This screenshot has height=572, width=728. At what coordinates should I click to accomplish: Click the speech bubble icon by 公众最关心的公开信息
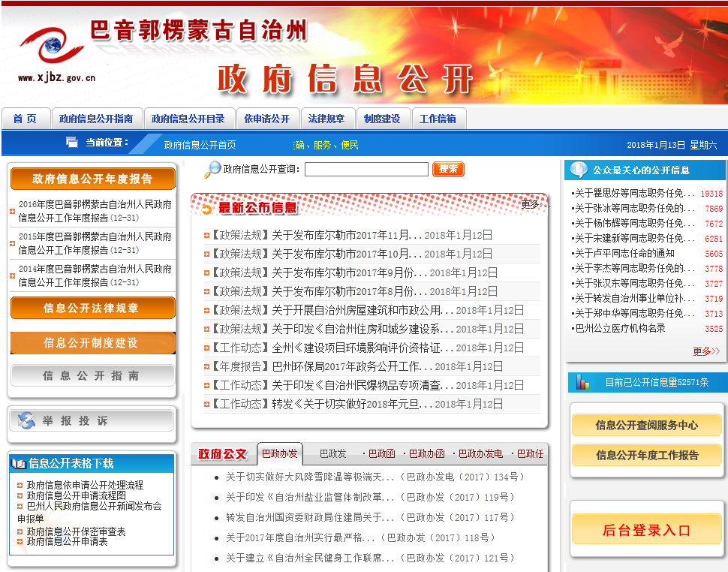(x=579, y=170)
